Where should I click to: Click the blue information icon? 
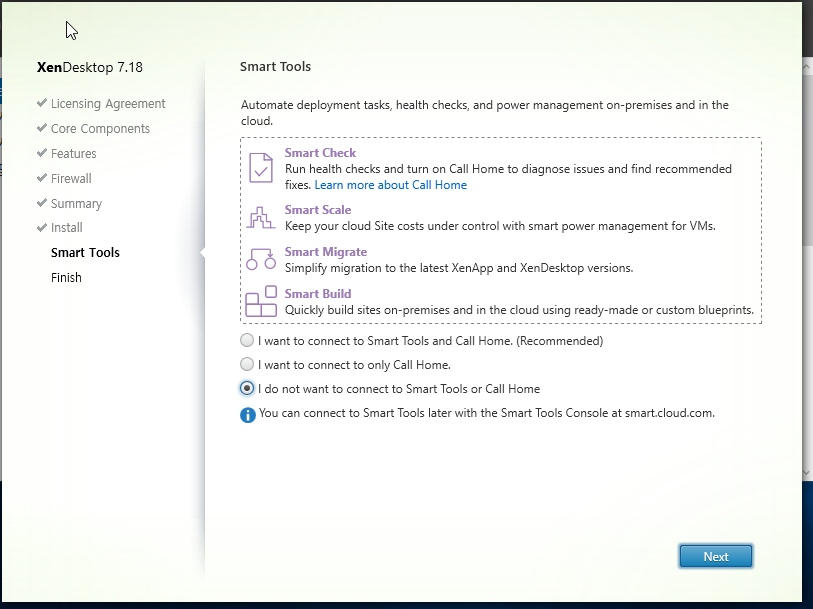(x=248, y=415)
